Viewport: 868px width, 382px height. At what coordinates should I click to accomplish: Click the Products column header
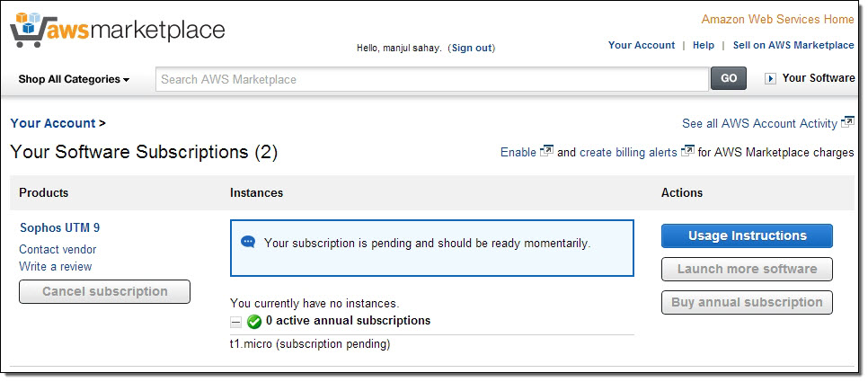(x=44, y=192)
